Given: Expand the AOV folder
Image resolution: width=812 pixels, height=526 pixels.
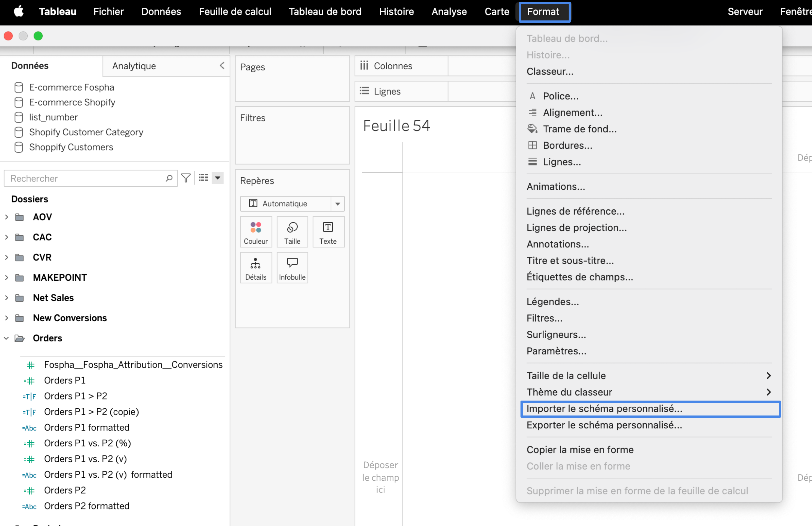Looking at the screenshot, I should point(6,217).
